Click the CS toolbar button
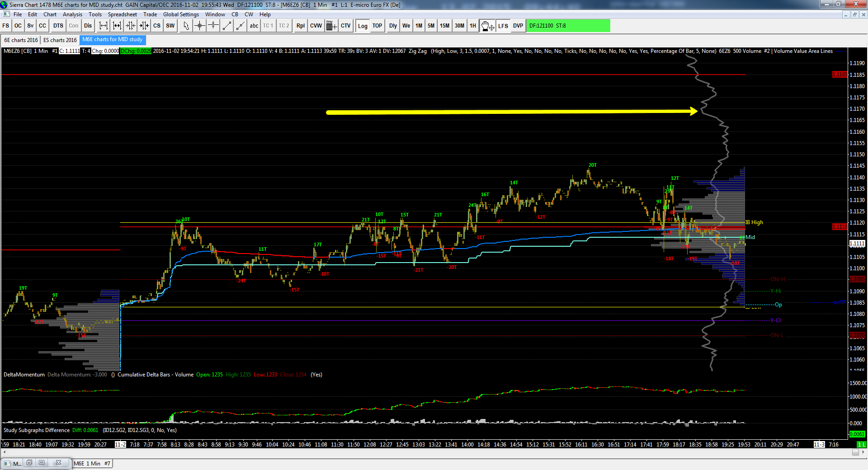 click(157, 26)
